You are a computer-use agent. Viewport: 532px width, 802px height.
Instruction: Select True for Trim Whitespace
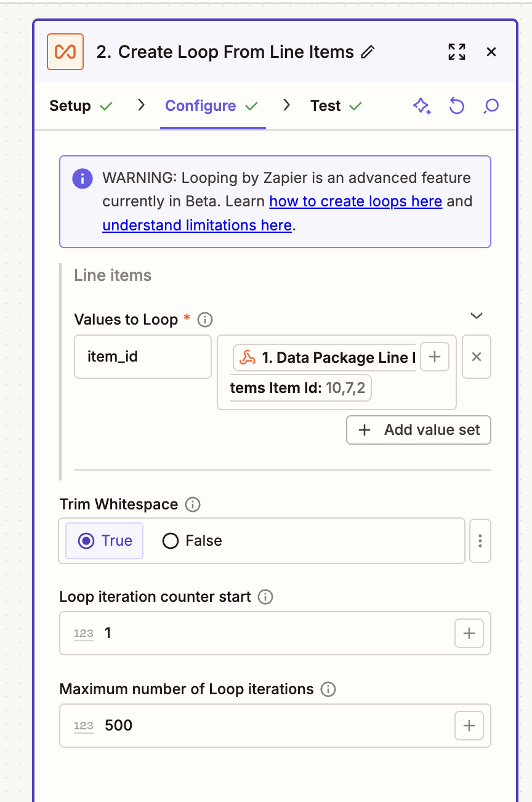pos(105,541)
